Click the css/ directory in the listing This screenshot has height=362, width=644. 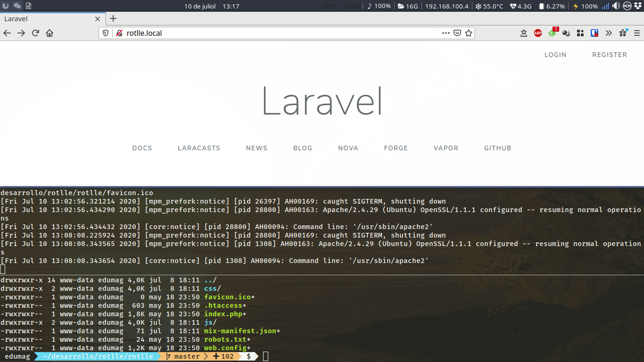(x=213, y=288)
